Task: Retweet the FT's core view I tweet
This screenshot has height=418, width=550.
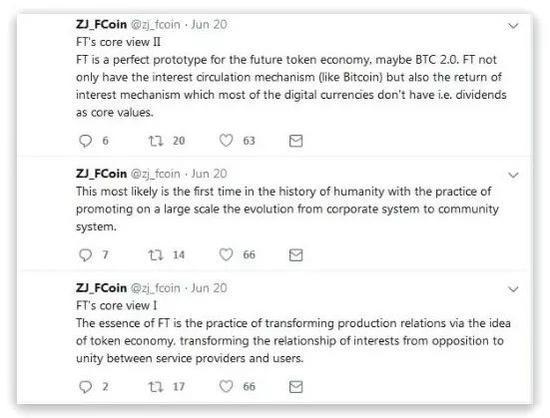Action: click(155, 386)
